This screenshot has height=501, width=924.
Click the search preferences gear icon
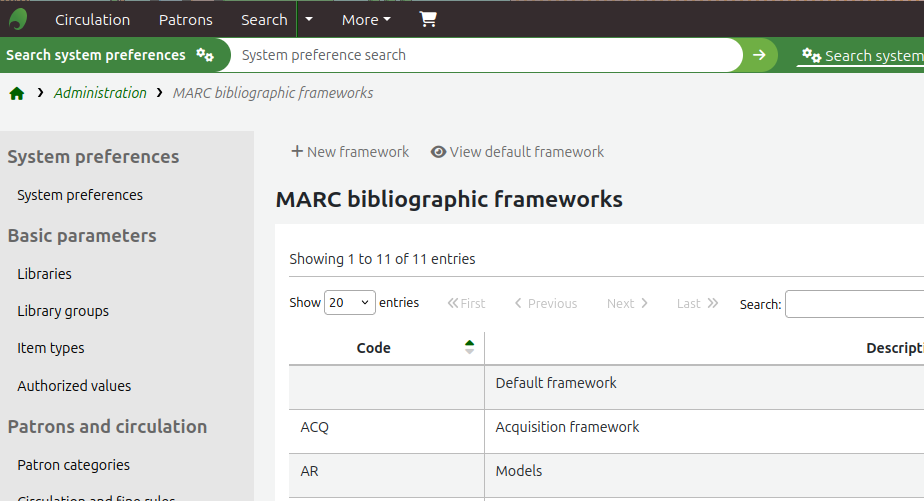pos(205,55)
